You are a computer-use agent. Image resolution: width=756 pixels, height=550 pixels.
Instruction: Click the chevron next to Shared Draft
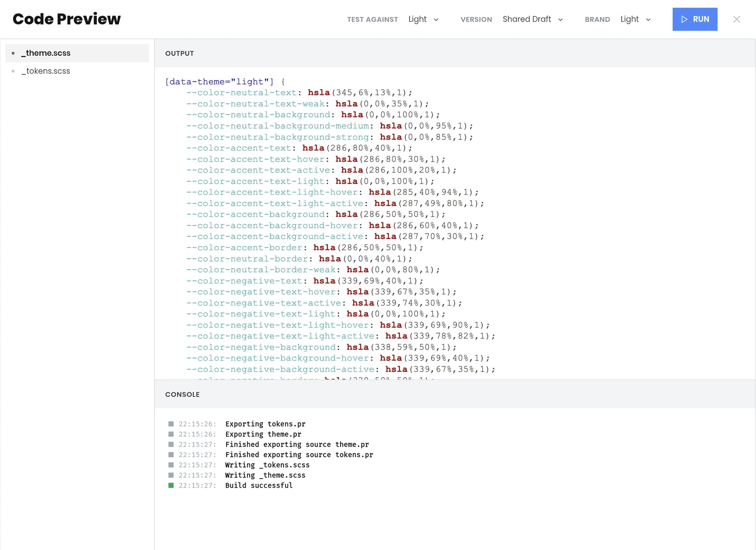point(560,20)
